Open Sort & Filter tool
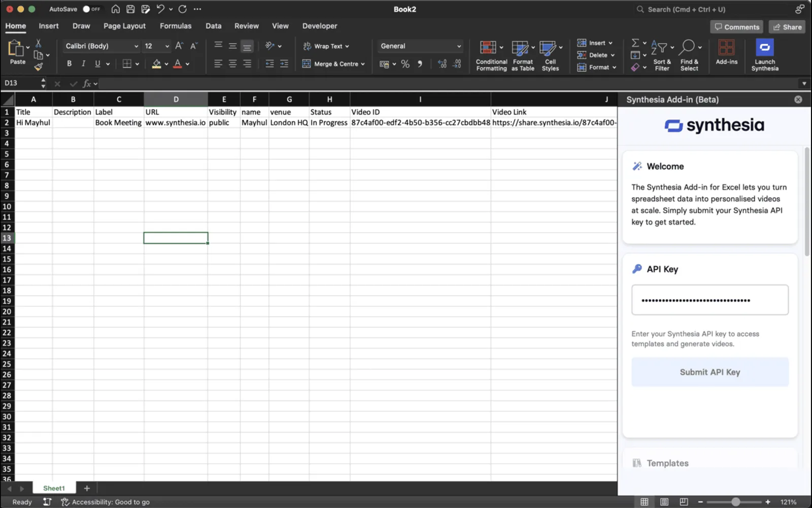This screenshot has width=812, height=508. click(x=662, y=55)
